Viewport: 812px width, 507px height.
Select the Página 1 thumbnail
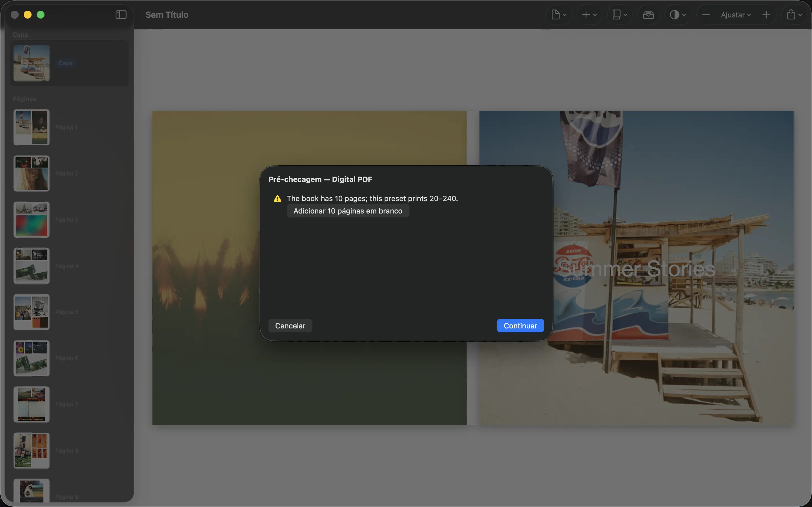(x=32, y=127)
